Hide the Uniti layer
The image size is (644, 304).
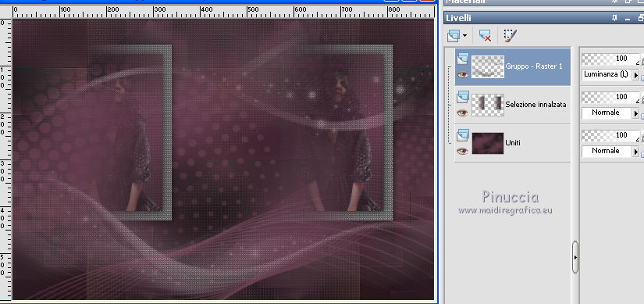pos(463,151)
